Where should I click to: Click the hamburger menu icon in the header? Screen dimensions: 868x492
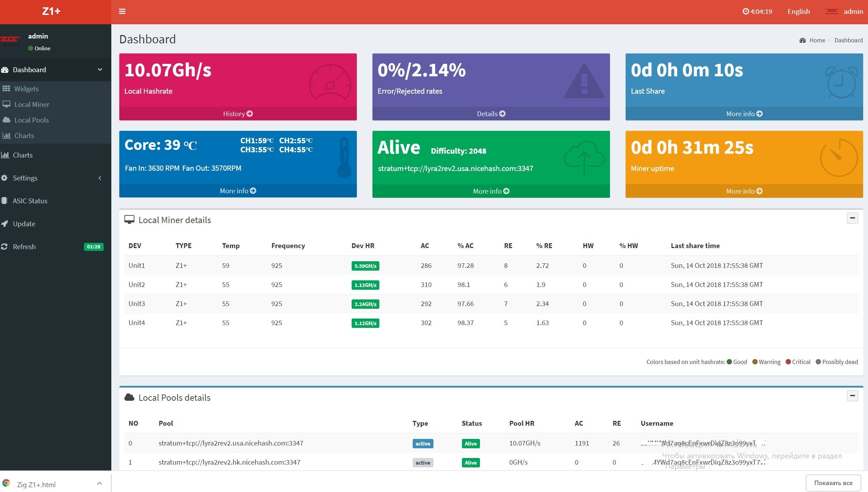(122, 11)
